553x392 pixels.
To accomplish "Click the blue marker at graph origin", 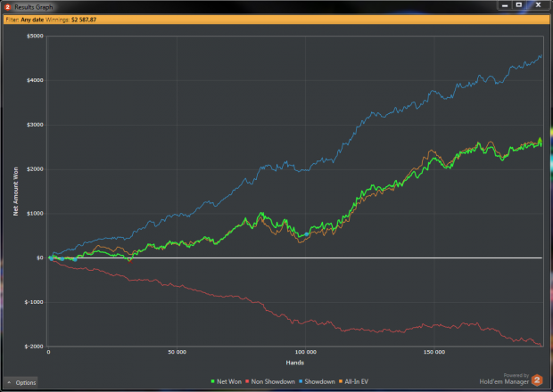I will 51,258.
